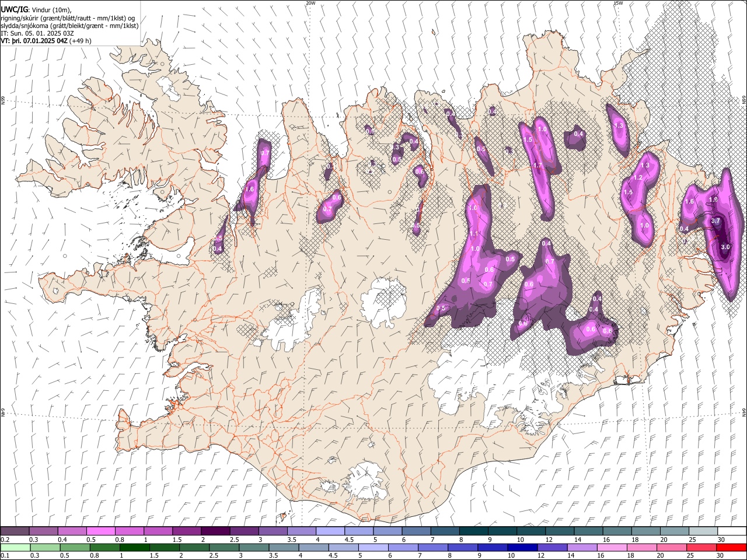Click the '3.0' snowfall value on the map
Screen dimensions: 747x560
(x=725, y=247)
